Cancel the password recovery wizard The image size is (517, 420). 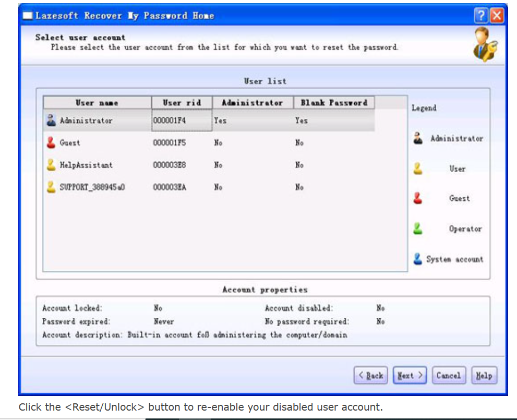(448, 375)
